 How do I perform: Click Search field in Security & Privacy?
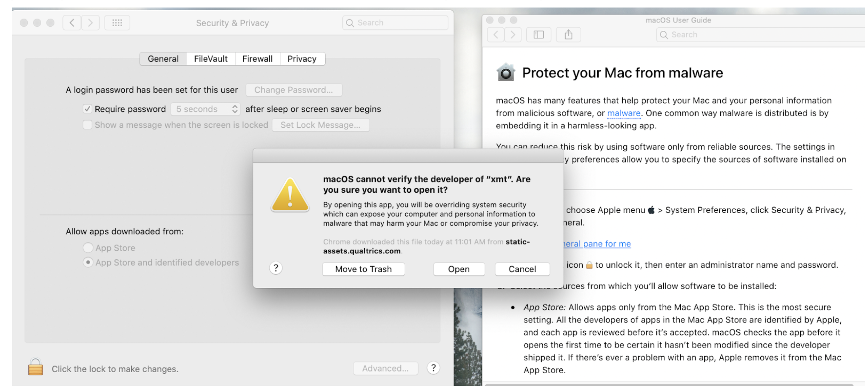pyautogui.click(x=395, y=23)
